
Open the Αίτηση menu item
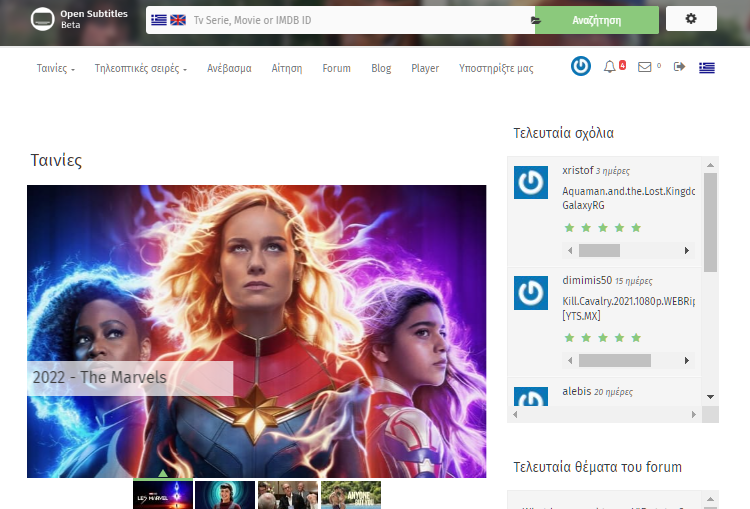coord(287,68)
